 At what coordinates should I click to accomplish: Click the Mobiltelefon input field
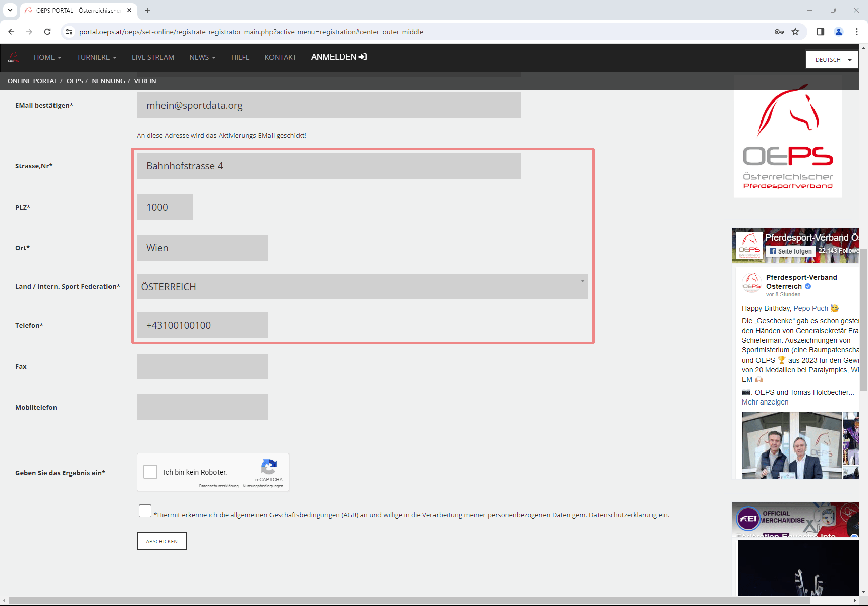coord(202,407)
